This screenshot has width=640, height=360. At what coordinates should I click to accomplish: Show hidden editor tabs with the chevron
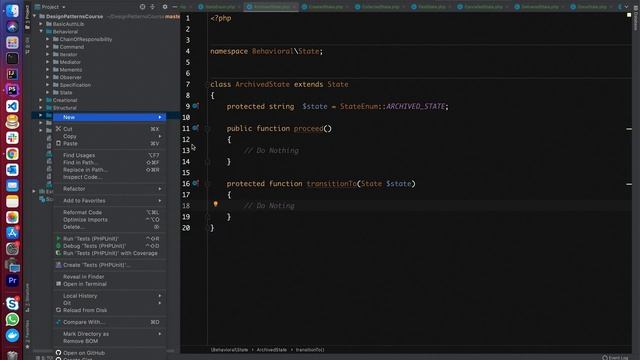(x=626, y=7)
